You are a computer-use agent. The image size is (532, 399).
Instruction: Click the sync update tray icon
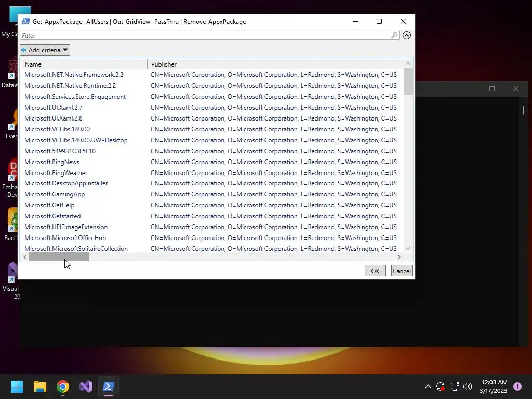441,387
